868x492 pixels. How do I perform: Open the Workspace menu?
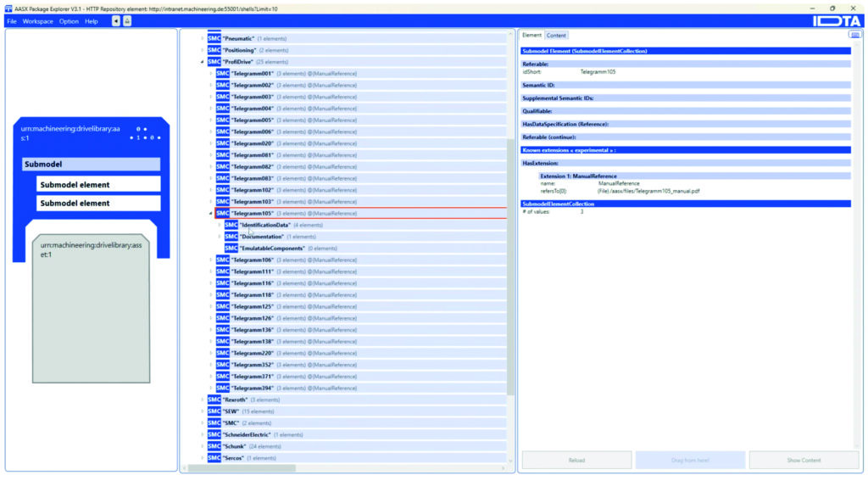[37, 21]
